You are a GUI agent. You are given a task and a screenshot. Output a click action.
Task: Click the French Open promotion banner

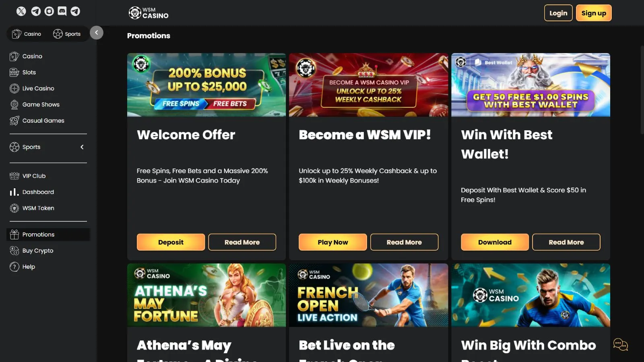pos(368,295)
